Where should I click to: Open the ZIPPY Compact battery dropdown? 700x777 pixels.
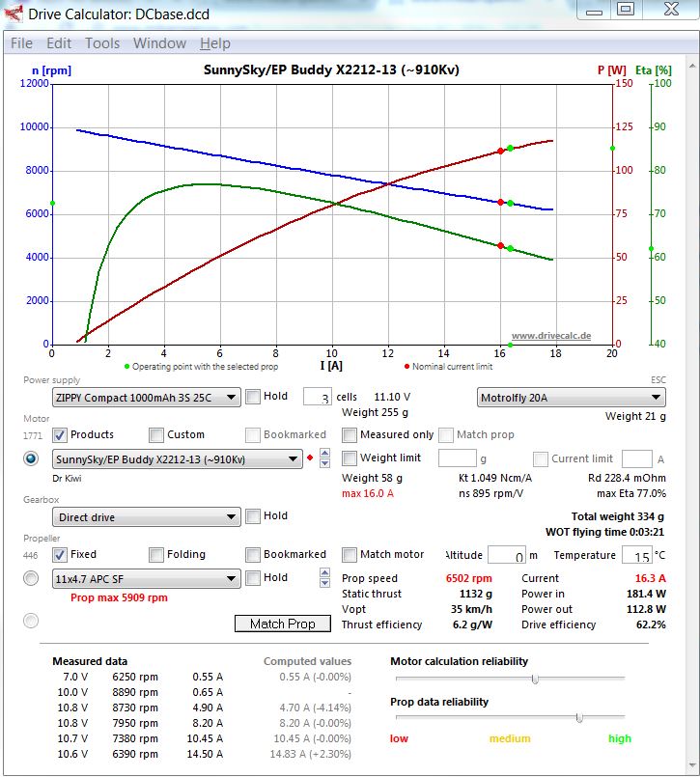click(x=146, y=397)
